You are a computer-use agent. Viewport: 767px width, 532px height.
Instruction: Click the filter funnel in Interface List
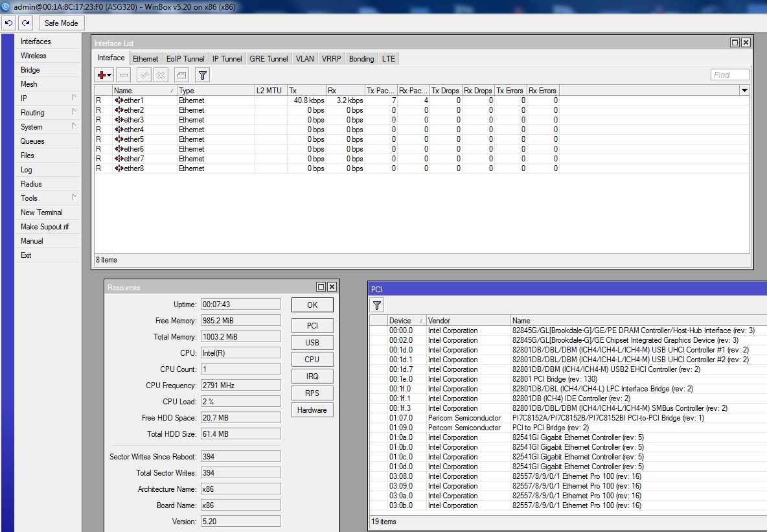click(203, 75)
